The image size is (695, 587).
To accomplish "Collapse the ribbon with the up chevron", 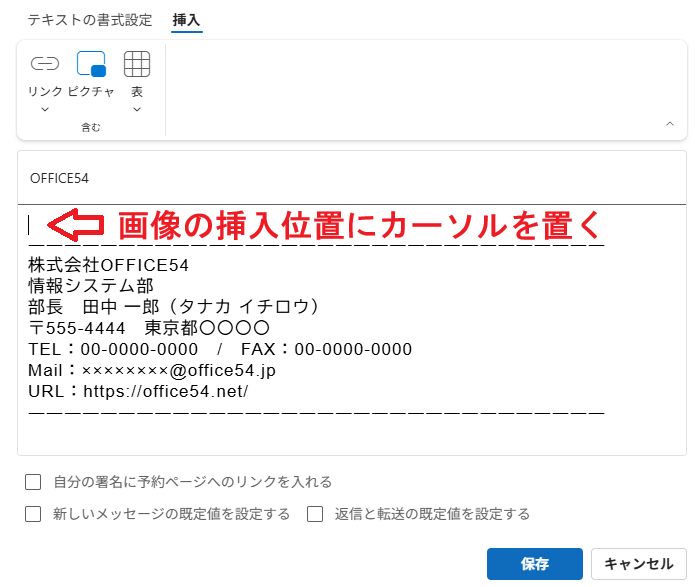I will pos(670,124).
